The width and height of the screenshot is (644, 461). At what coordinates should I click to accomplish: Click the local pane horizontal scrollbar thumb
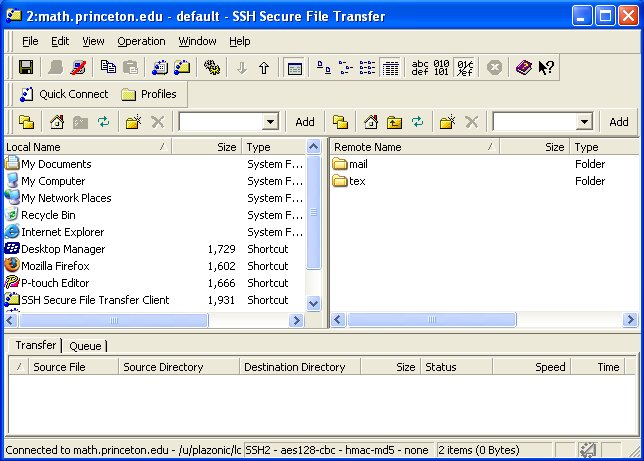pyautogui.click(x=114, y=320)
